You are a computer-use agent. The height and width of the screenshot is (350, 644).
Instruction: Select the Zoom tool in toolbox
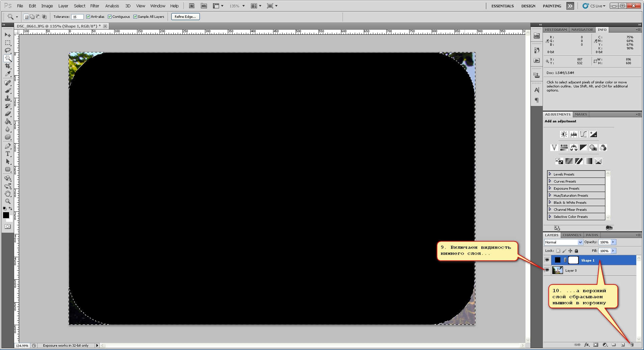[8, 201]
